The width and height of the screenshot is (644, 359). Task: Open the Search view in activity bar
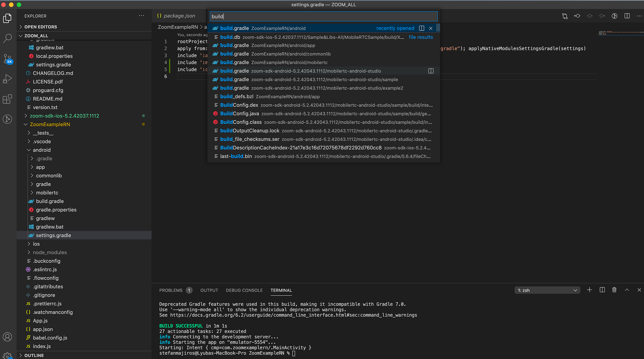(x=7, y=38)
